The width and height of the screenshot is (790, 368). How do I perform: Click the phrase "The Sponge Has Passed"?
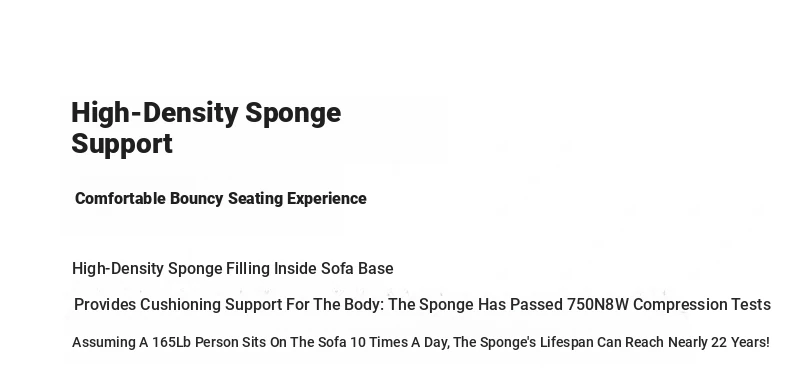tap(476, 304)
